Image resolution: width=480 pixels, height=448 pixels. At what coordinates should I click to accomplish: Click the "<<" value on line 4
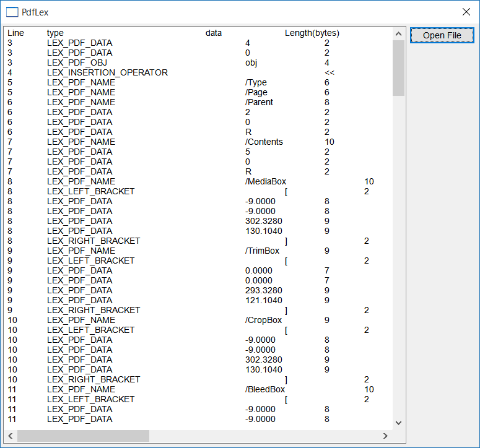tap(329, 73)
